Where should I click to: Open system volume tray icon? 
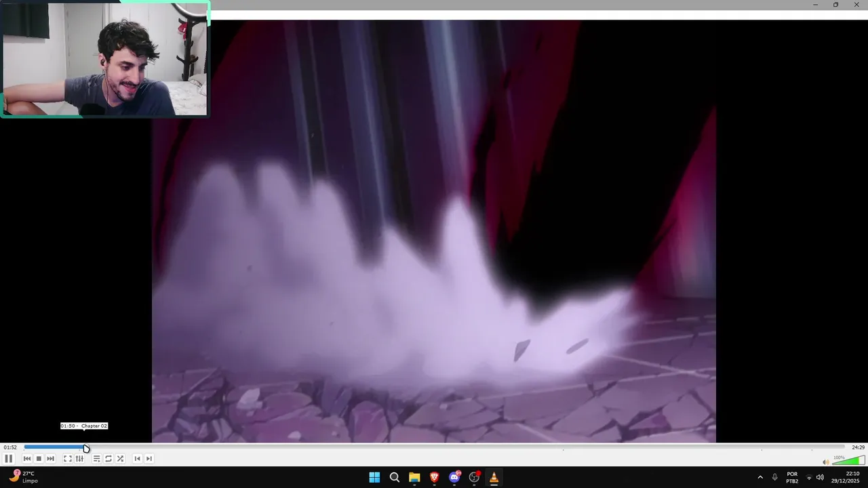pos(820,477)
